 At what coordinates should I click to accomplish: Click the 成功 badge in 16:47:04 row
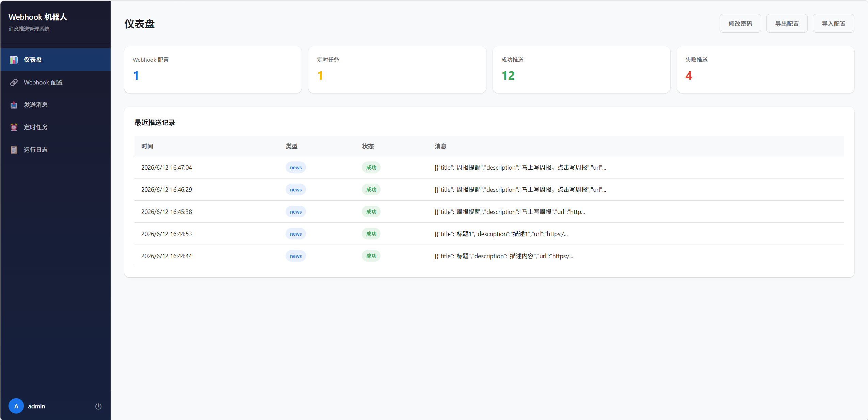[371, 167]
